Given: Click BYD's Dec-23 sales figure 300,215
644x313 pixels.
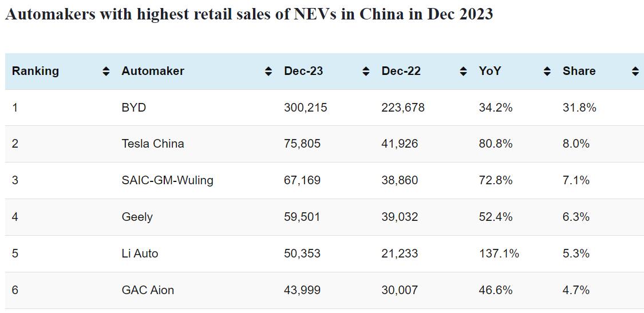Looking at the screenshot, I should [x=305, y=108].
